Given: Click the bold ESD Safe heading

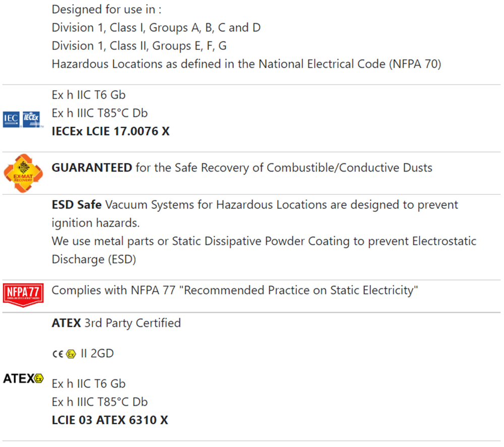Looking at the screenshot, I should click(x=77, y=205).
